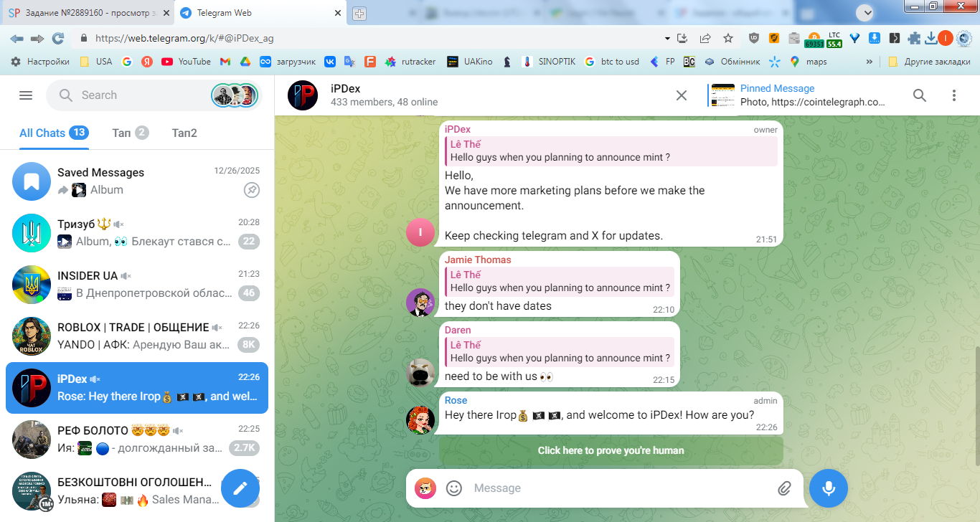Focus the Message input field
This screenshot has height=522, width=980.
click(621, 488)
